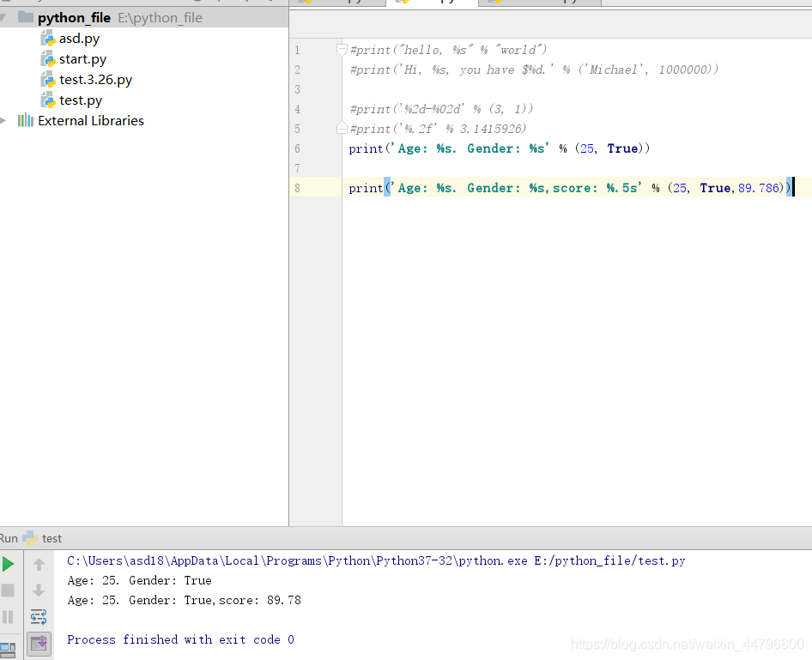Click the 89.786 value on line 8
812x660 pixels.
tap(759, 188)
